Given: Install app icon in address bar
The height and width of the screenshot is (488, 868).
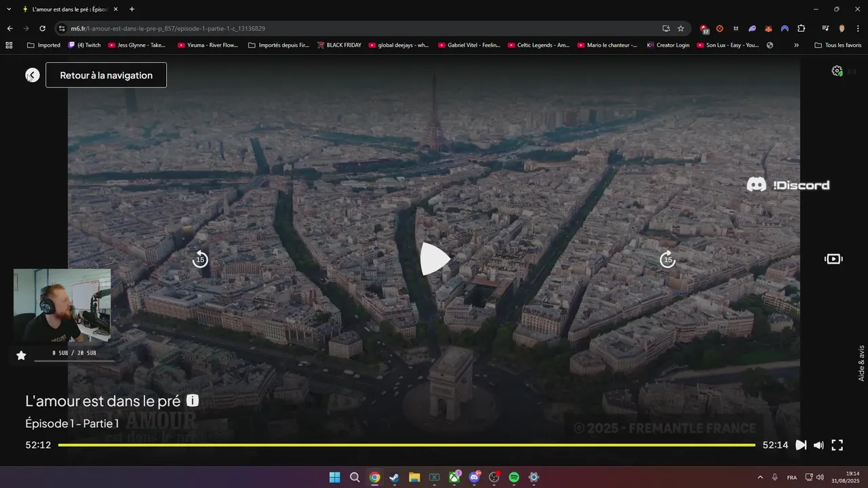Looking at the screenshot, I should (666, 28).
